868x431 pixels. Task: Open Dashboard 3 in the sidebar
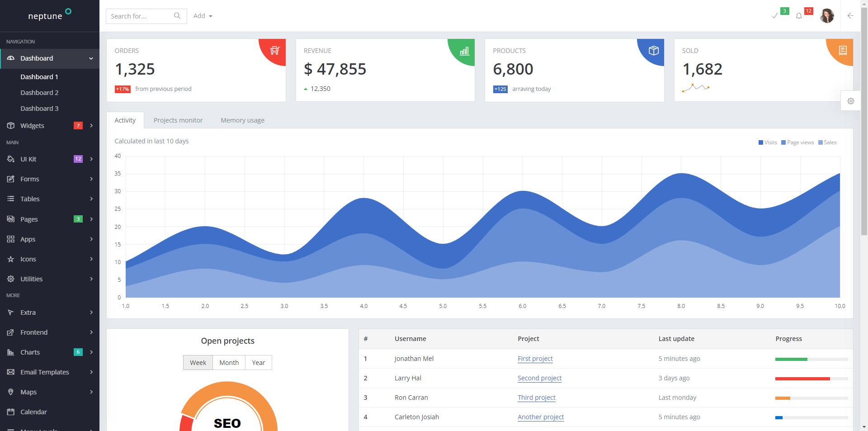[x=39, y=109]
